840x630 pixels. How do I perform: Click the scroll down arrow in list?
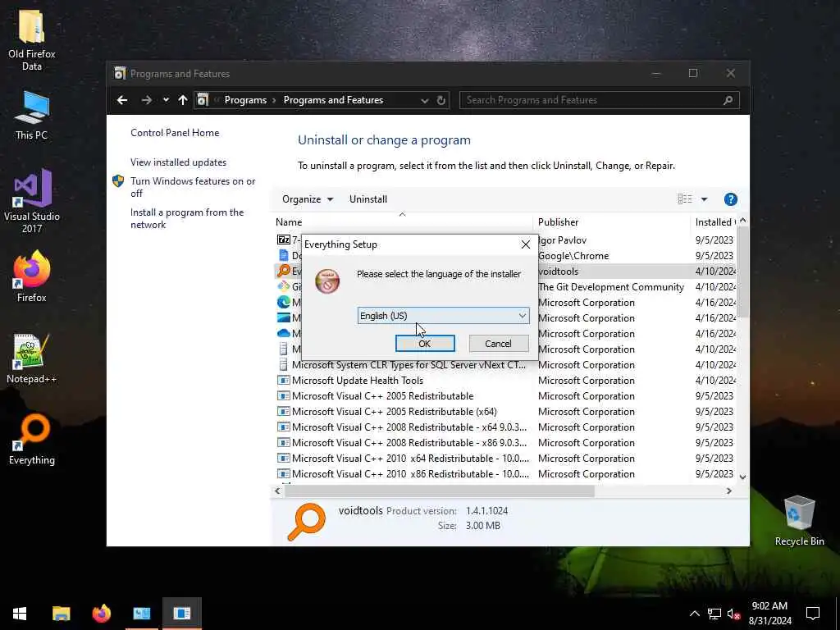coord(742,477)
